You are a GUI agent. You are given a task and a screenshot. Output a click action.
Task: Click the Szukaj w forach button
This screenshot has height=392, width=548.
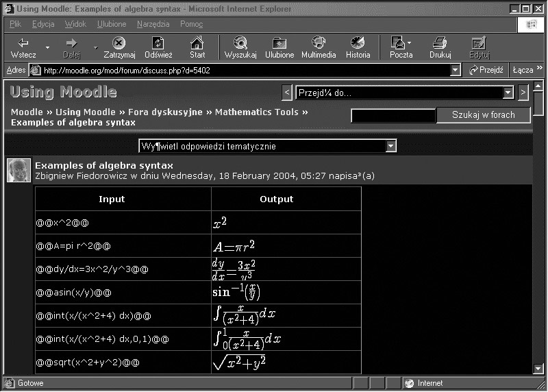tap(484, 114)
